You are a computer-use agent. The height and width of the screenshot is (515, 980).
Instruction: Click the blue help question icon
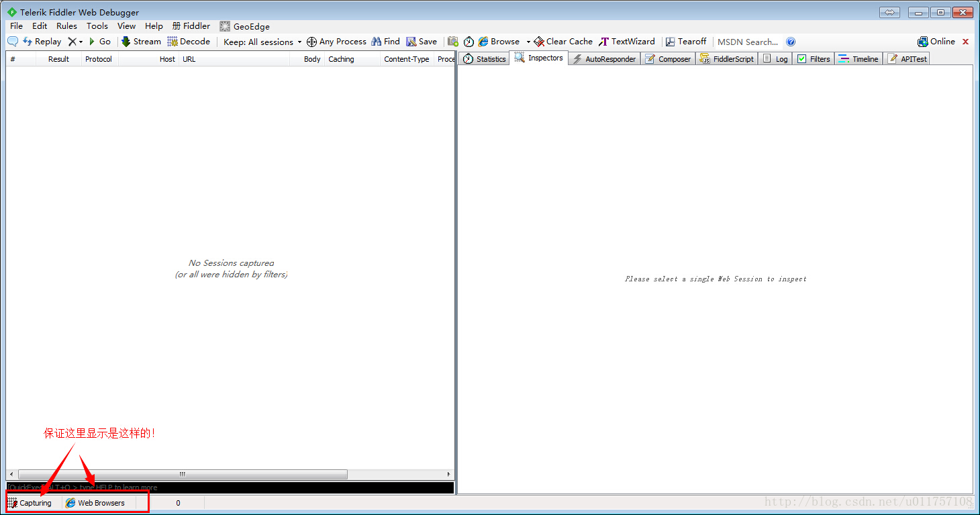point(791,42)
